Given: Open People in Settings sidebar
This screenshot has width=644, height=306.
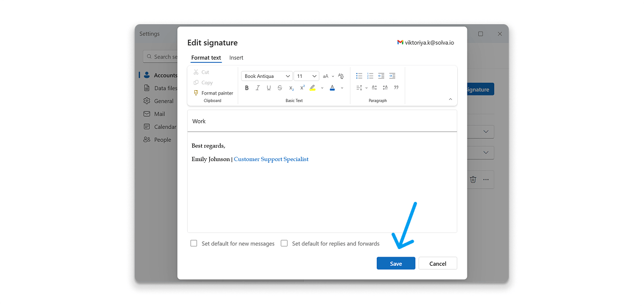Looking at the screenshot, I should coord(157,140).
